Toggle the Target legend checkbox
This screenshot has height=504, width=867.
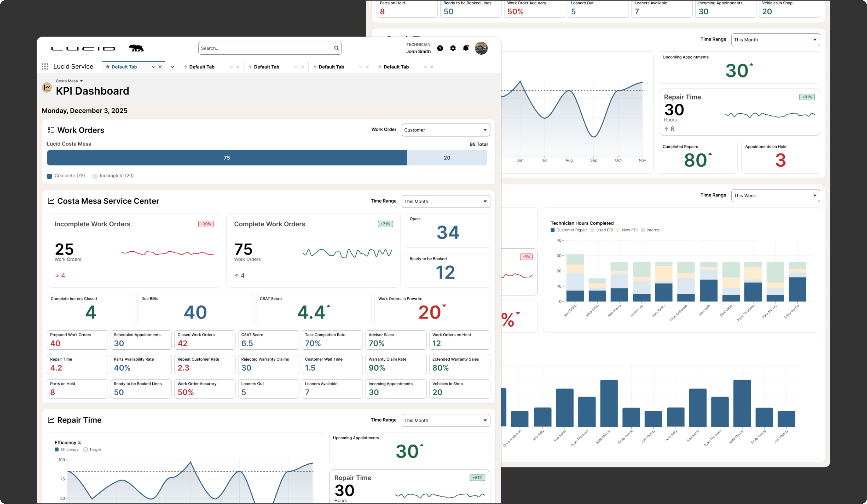click(85, 449)
